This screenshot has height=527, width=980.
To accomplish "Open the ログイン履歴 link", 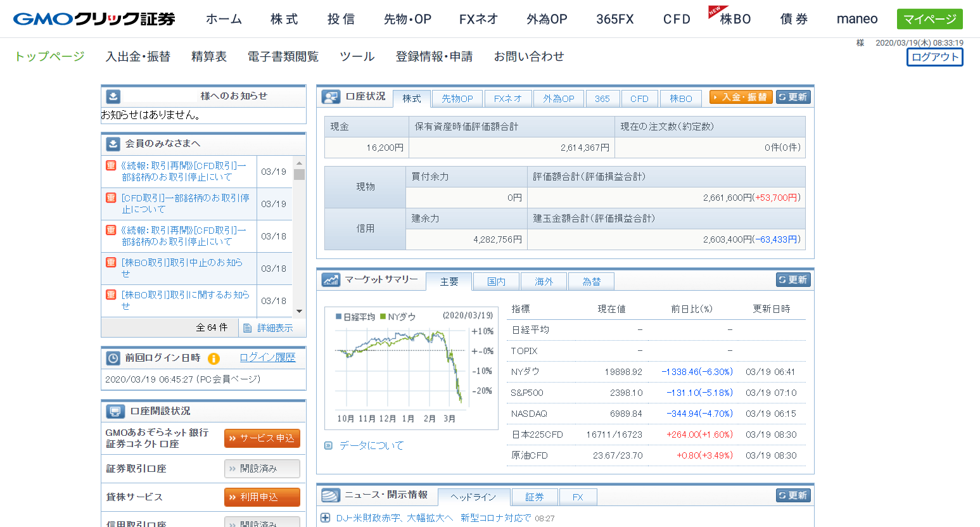I will point(267,357).
